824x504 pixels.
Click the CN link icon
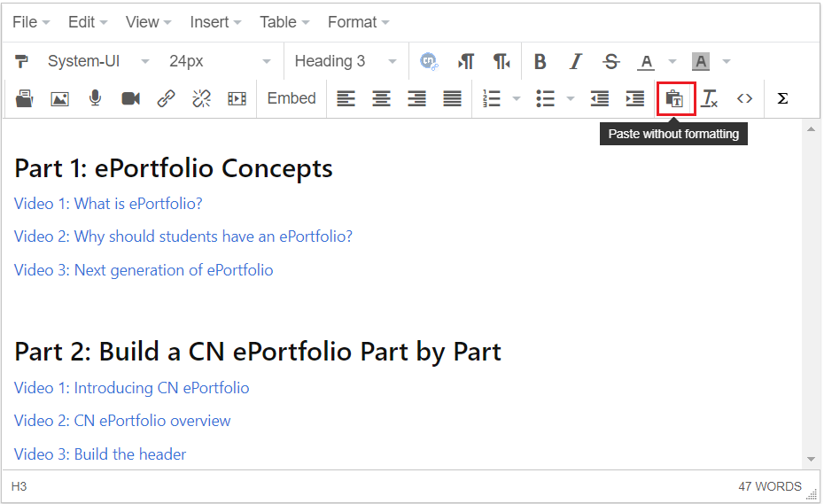[429, 61]
